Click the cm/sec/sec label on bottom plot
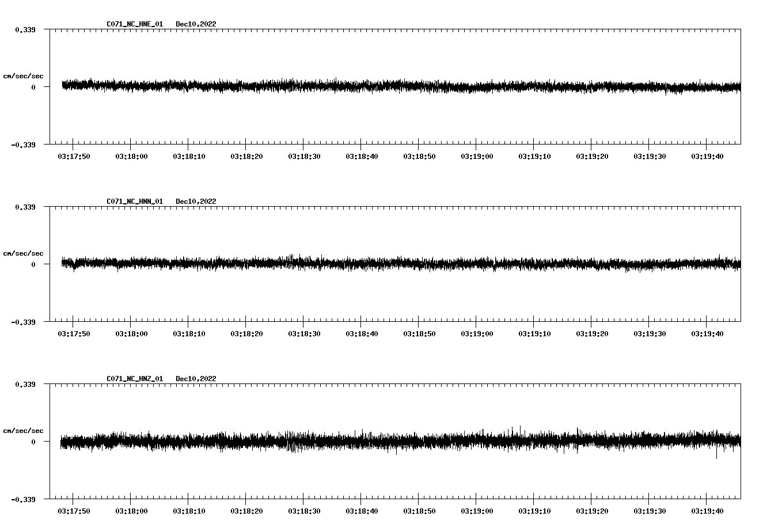782x532 pixels. click(x=24, y=430)
